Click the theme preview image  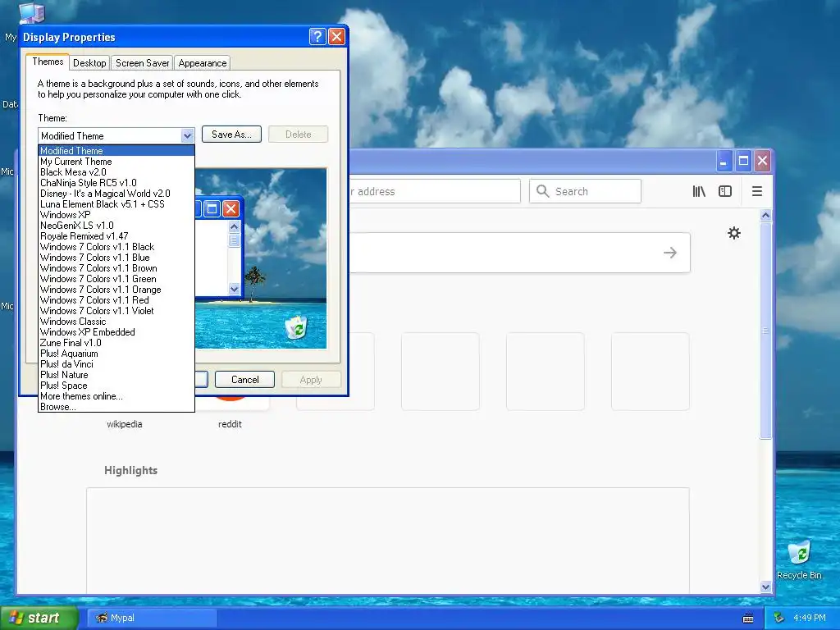tap(261, 258)
